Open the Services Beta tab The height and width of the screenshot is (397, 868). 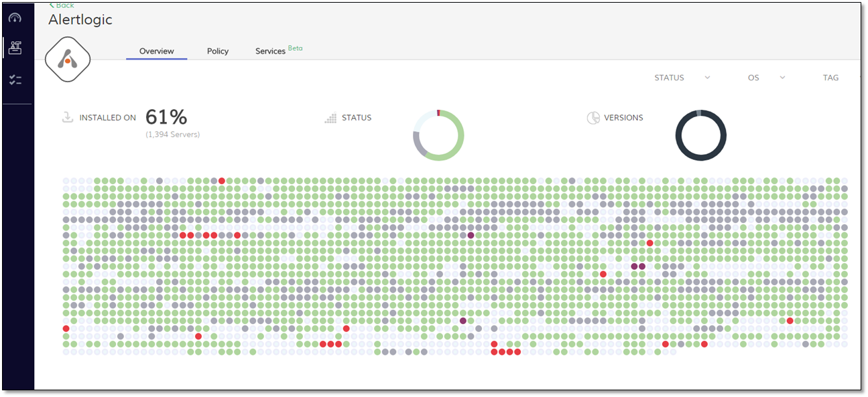click(279, 51)
